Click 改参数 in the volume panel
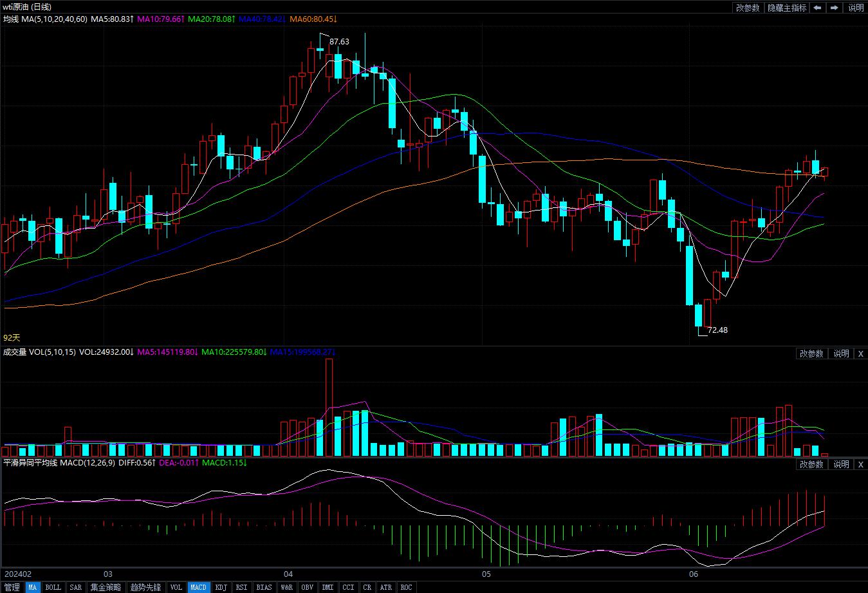This screenshot has height=593, width=868. coord(811,353)
